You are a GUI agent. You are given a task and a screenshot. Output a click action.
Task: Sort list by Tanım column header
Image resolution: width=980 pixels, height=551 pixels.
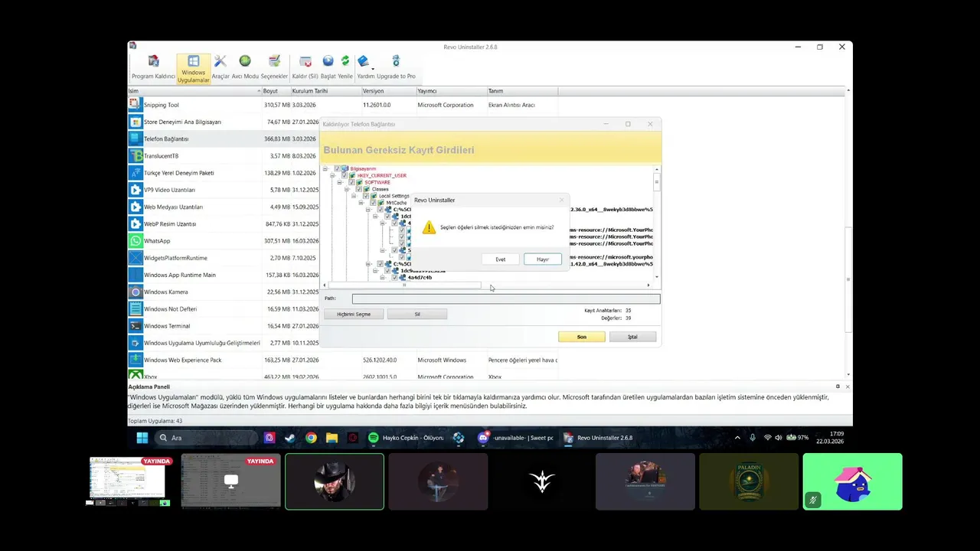[522, 91]
